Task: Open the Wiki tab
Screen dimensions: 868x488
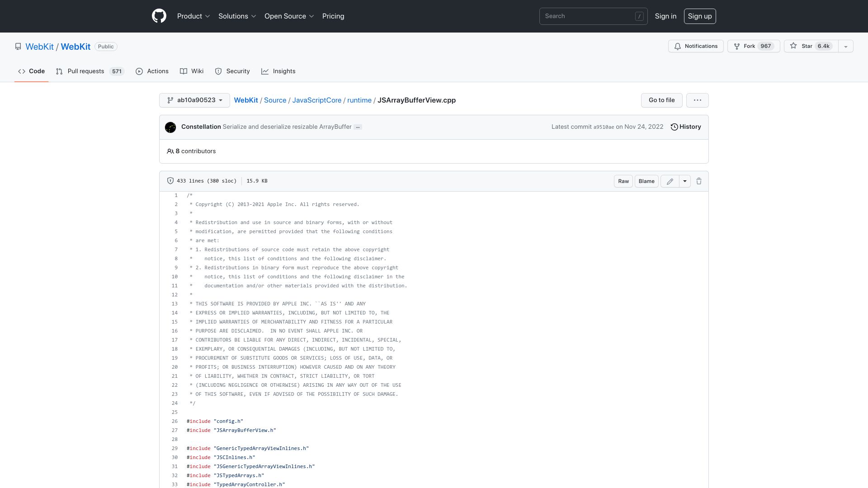Action: coord(192,71)
